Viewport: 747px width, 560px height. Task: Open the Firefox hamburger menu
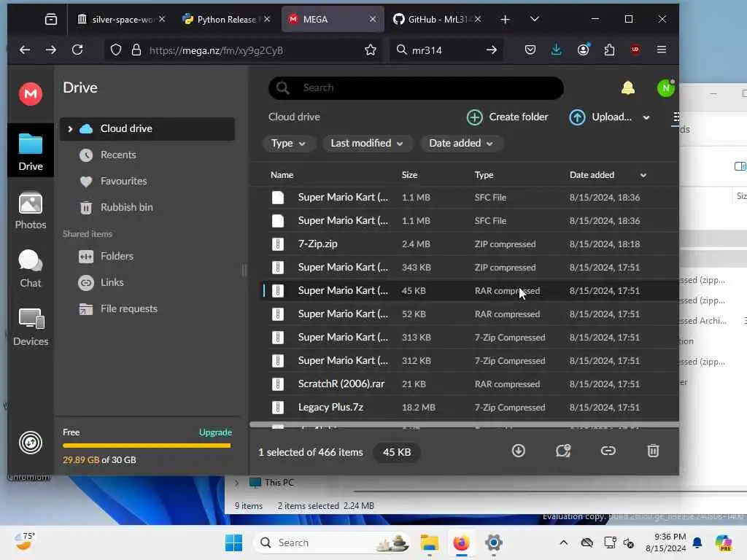[x=661, y=50]
